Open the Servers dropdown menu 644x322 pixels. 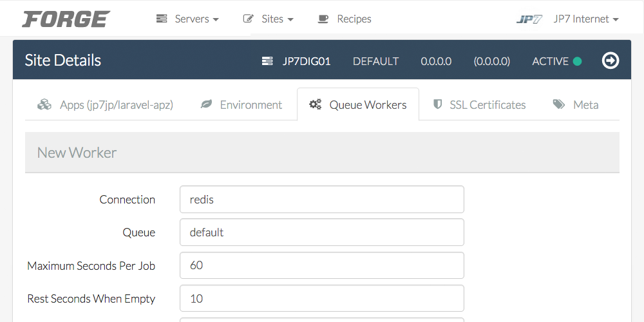[196, 19]
